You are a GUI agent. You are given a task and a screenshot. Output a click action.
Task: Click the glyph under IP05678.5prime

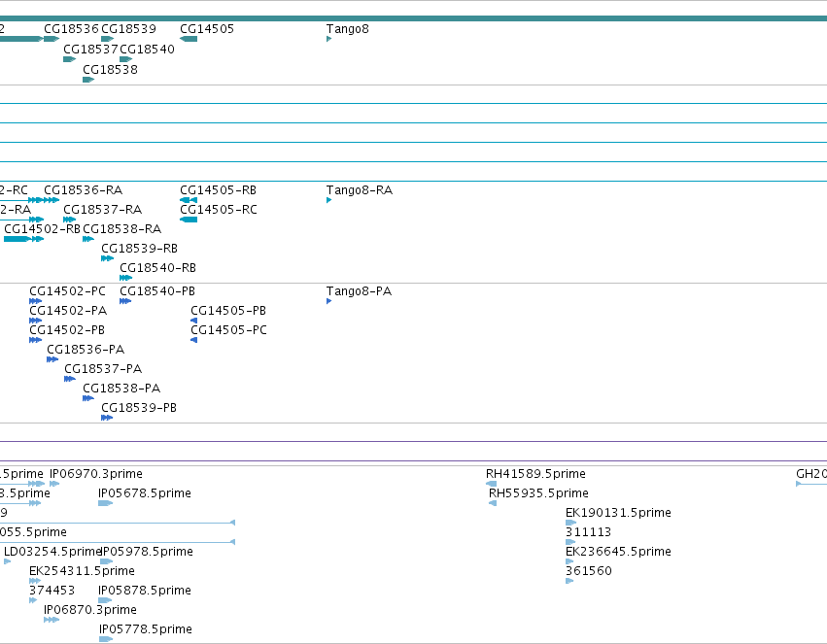106,503
